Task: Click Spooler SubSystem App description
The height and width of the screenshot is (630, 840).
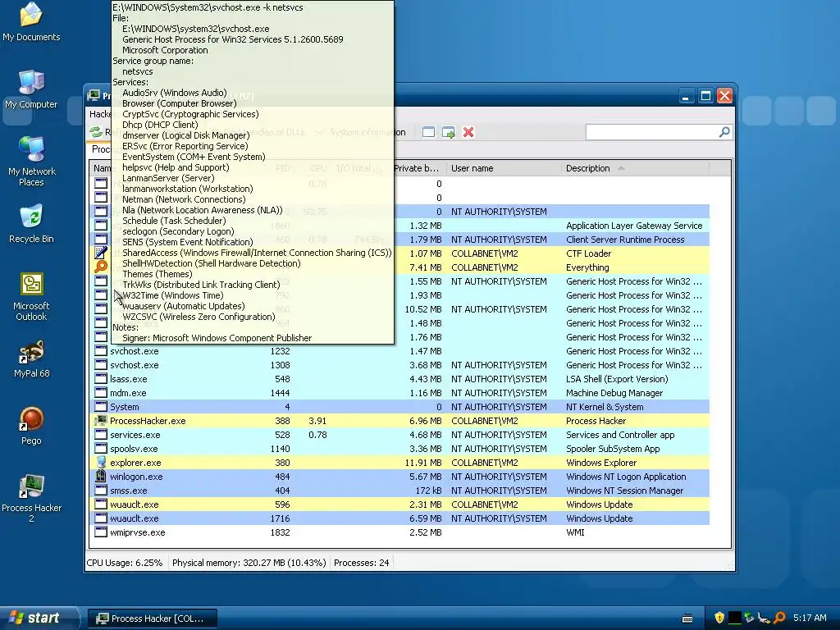Action: click(613, 449)
